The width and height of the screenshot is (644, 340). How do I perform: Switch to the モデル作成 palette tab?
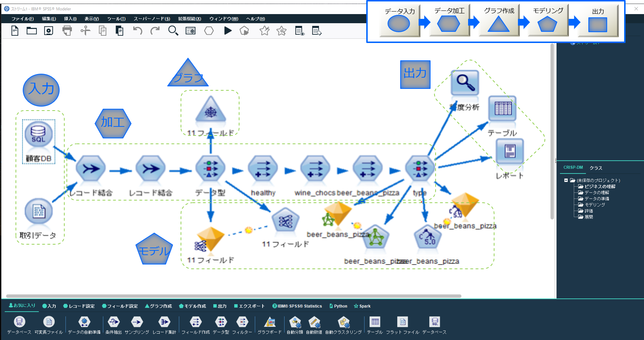tap(193, 306)
